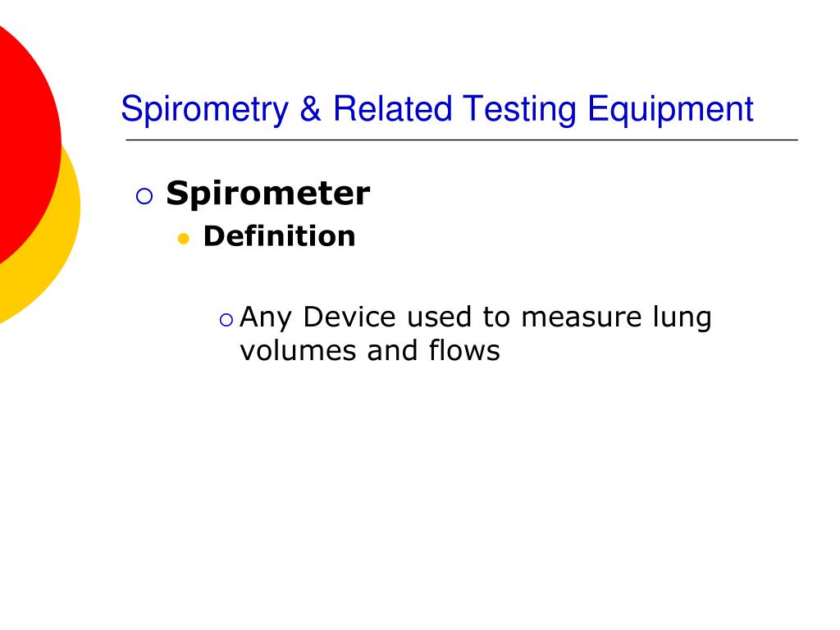Click the horizontal divider line under the title
The image size is (840, 630).
click(x=462, y=139)
